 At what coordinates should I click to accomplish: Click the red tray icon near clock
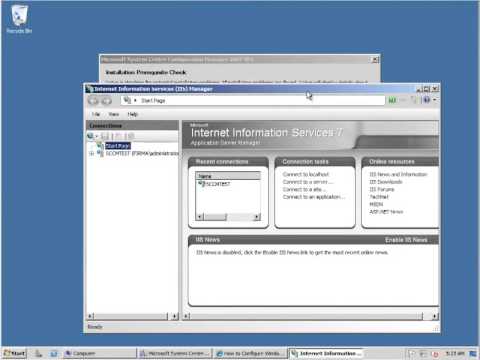[x=435, y=354]
